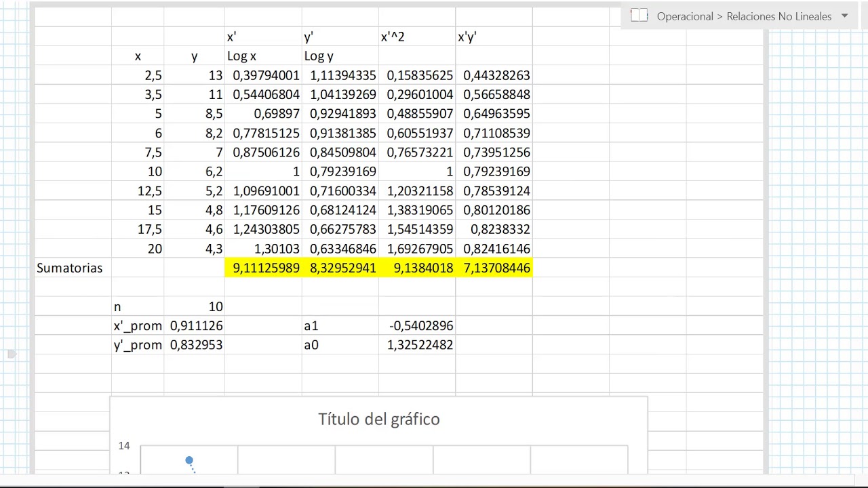This screenshot has height=488, width=868.
Task: Select cell with value 1,69267905
Action: point(417,249)
